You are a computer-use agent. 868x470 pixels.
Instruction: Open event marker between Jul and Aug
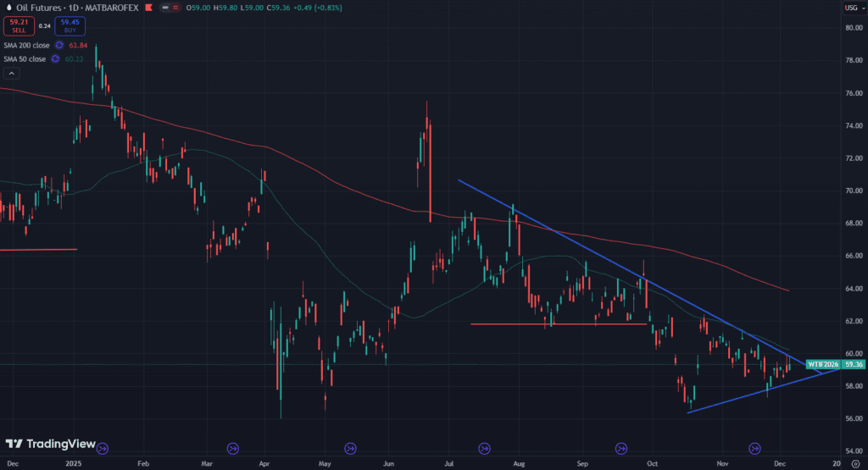click(485, 448)
